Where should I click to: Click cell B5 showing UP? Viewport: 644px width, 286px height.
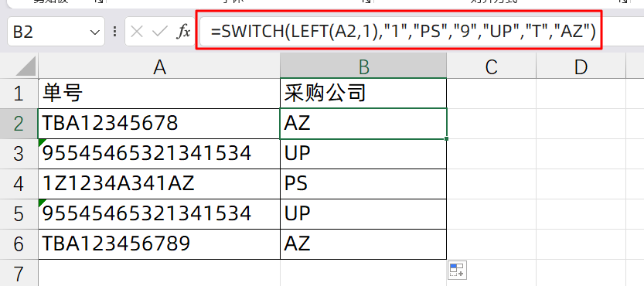pos(363,214)
